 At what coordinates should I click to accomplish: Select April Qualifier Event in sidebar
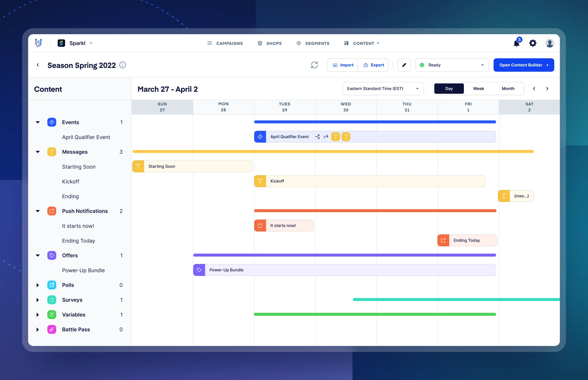86,137
